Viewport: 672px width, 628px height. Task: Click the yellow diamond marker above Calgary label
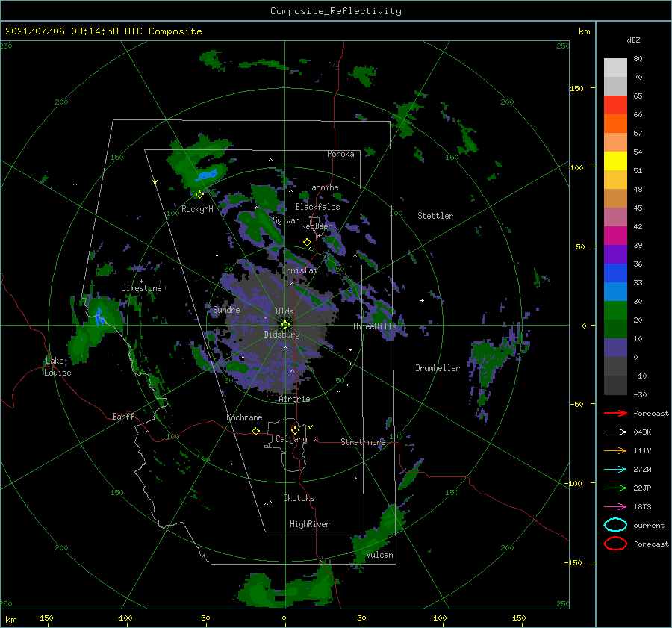[295, 430]
